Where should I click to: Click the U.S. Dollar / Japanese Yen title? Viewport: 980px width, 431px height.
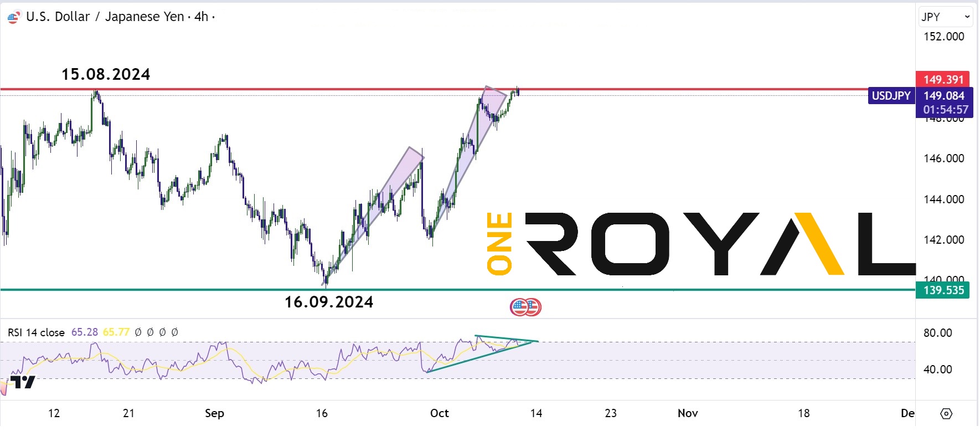105,17
